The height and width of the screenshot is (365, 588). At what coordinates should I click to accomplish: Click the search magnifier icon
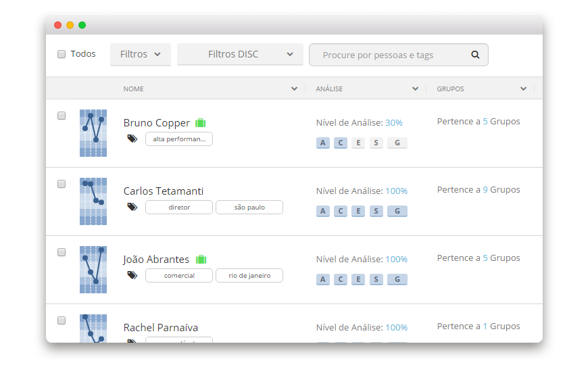click(475, 55)
